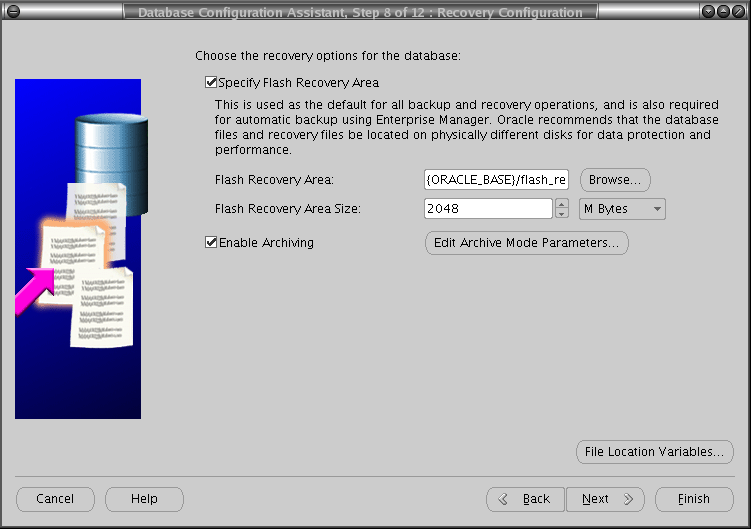751x529 pixels.
Task: Proceed with the Next button
Action: point(606,499)
